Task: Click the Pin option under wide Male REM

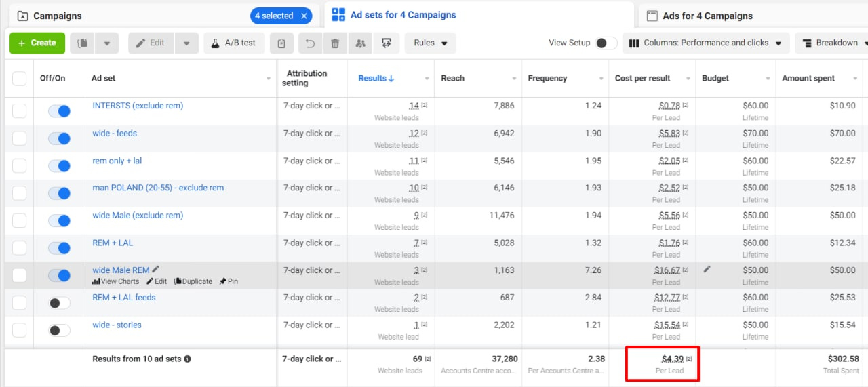Action: 228,281
